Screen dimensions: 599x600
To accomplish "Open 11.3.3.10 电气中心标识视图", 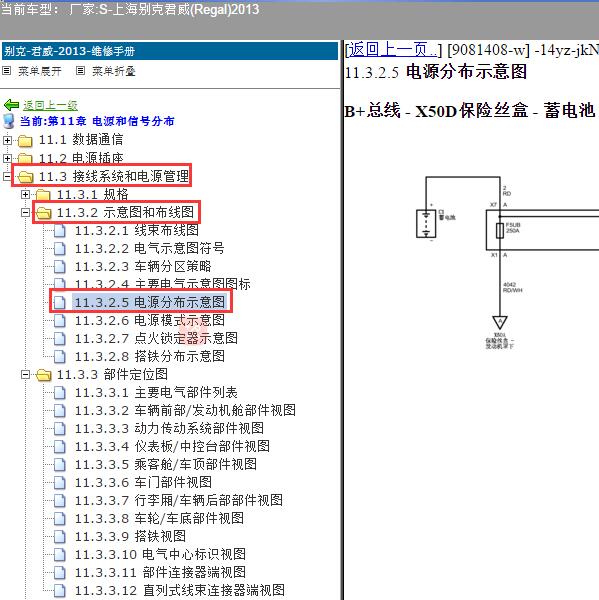I will (x=160, y=554).
